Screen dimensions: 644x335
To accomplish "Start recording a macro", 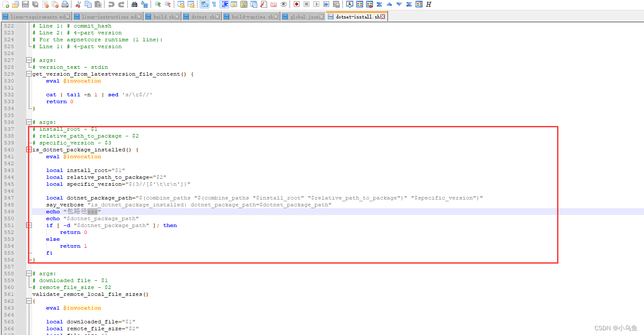I will pyautogui.click(x=297, y=4).
